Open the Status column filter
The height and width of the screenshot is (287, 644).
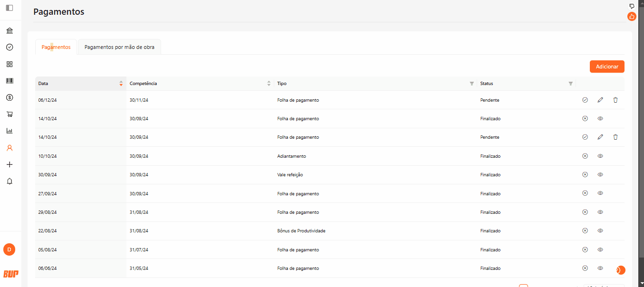570,84
